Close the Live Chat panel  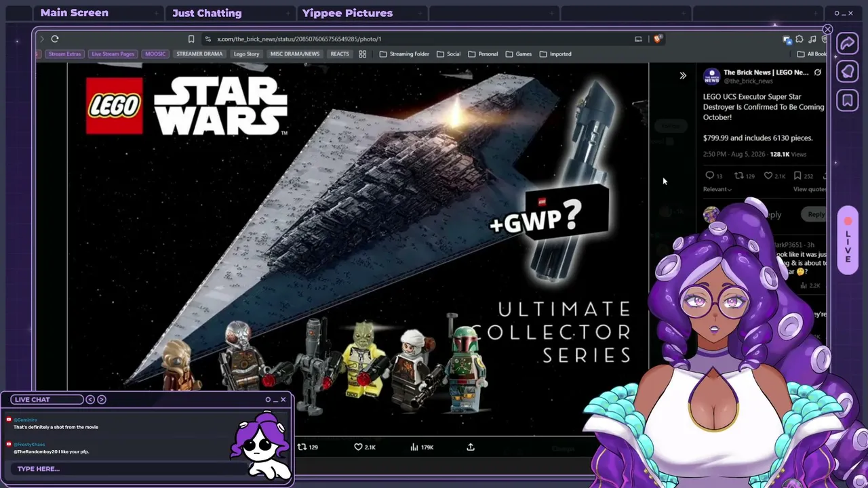tap(283, 400)
